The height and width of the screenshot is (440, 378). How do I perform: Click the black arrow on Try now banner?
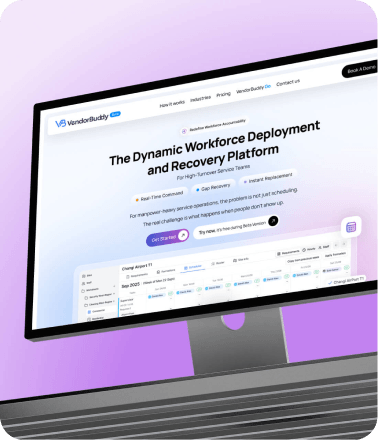click(x=273, y=220)
